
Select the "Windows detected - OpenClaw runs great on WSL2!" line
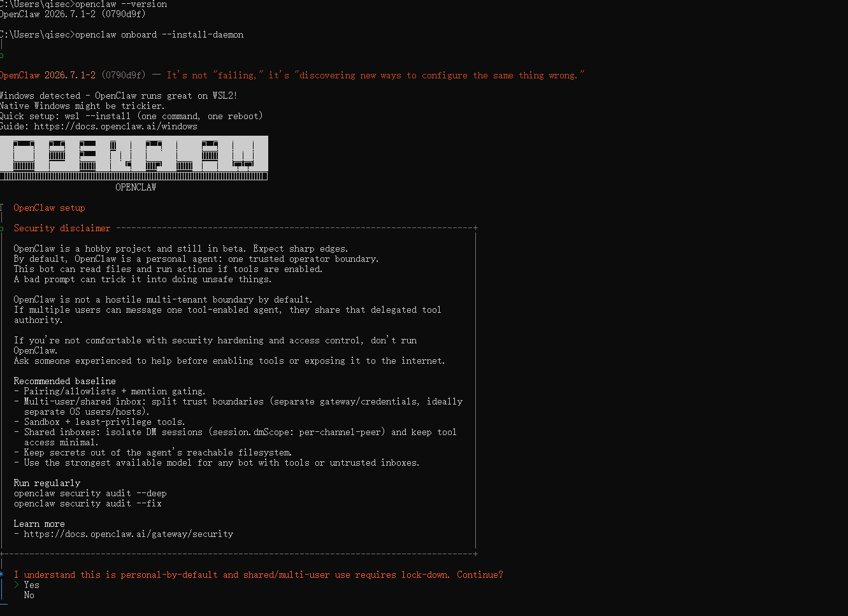click(x=119, y=96)
